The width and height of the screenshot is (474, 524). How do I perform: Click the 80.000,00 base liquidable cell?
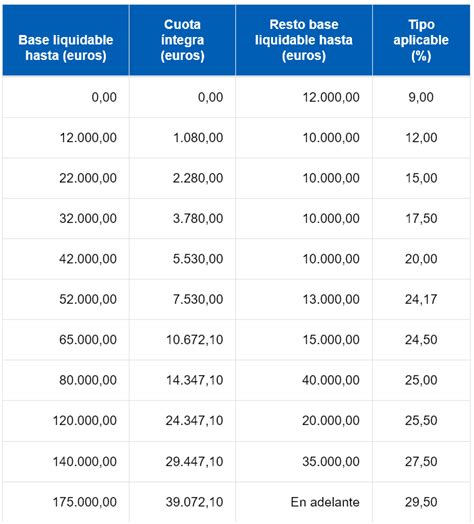[x=66, y=380]
